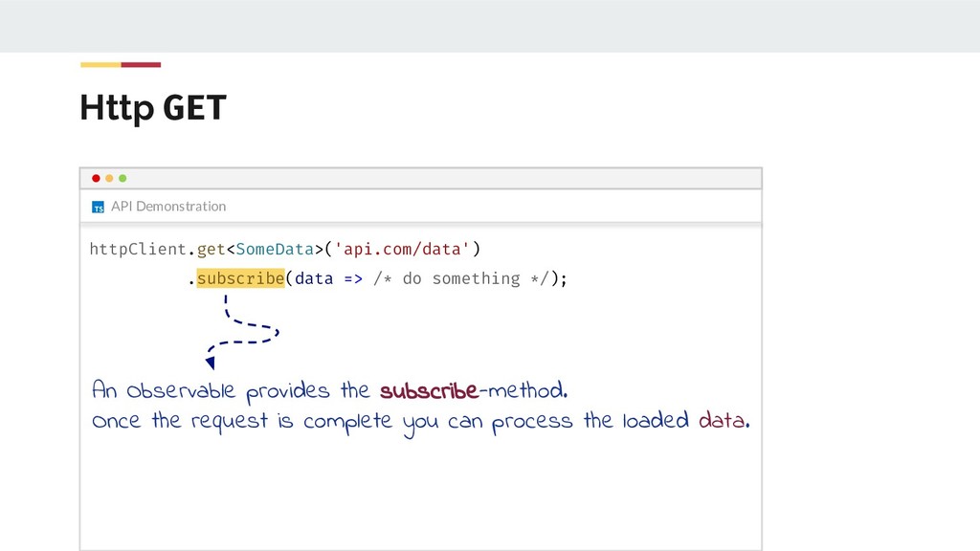
Task: Click the data parameter before the arrow
Action: point(314,278)
